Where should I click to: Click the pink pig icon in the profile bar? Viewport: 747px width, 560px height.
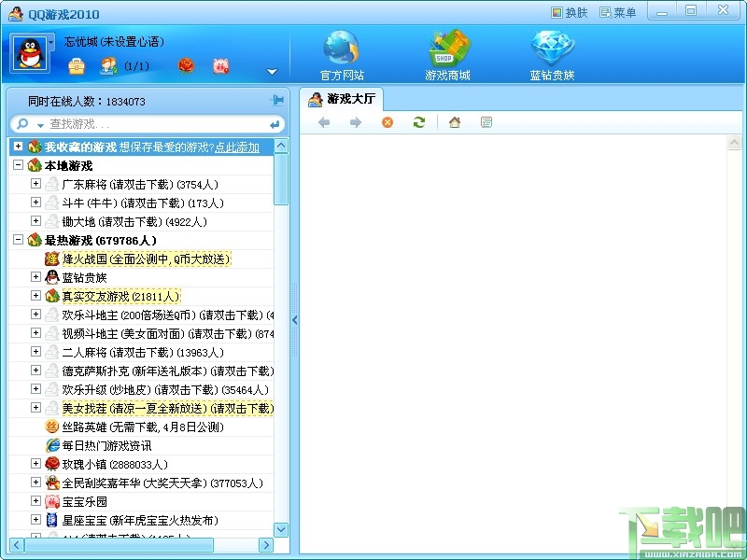coord(221,65)
